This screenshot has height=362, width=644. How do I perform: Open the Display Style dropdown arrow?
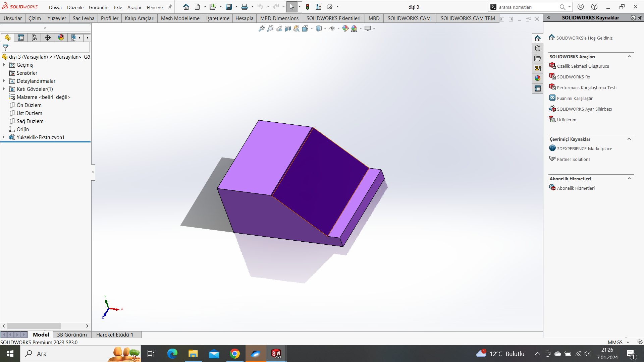tap(325, 29)
